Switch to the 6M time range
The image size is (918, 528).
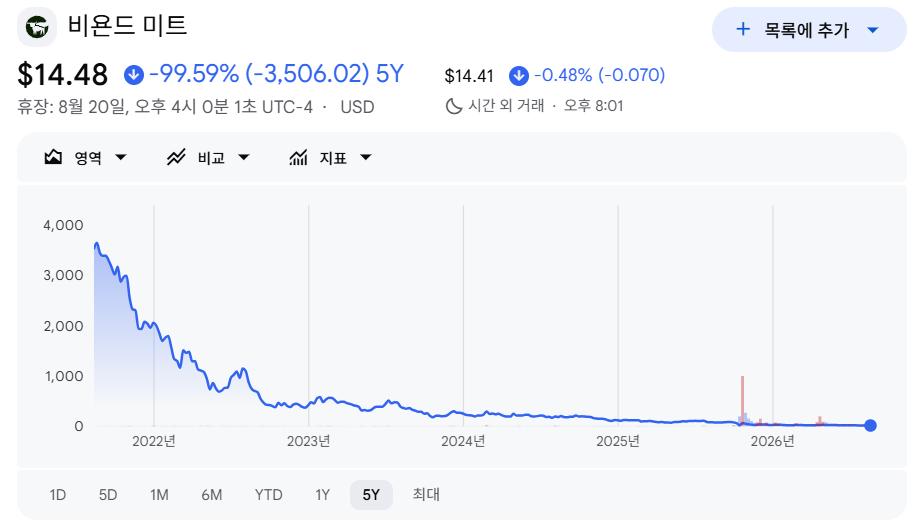click(x=212, y=495)
